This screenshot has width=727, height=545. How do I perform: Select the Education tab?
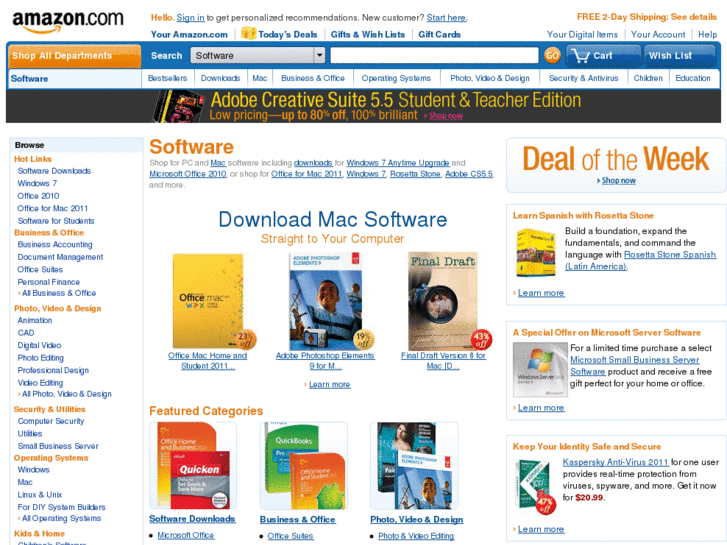pos(693,78)
